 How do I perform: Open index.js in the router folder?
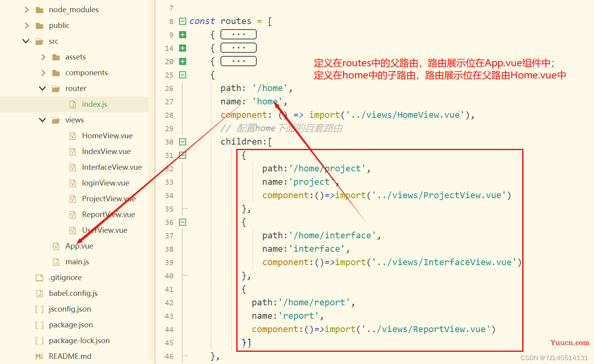[94, 104]
